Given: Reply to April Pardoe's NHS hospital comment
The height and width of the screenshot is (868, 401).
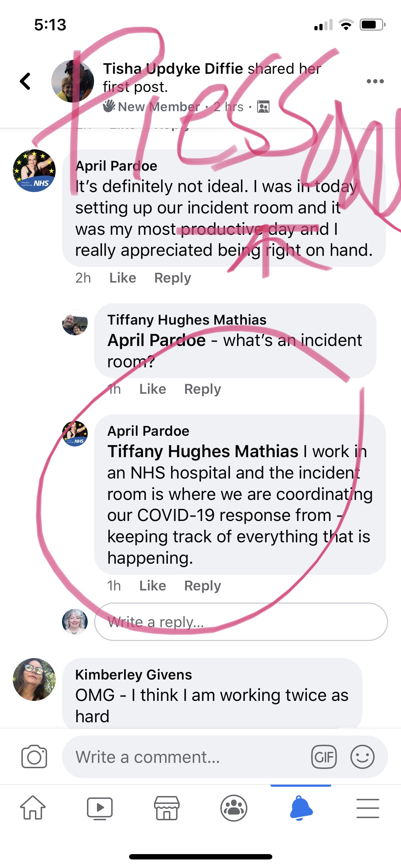Looking at the screenshot, I should coord(202,586).
